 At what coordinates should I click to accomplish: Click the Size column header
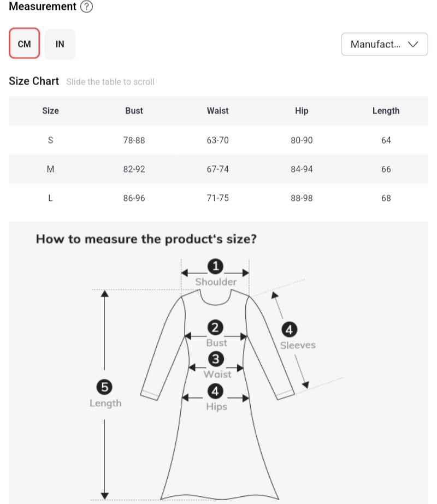[x=50, y=111]
